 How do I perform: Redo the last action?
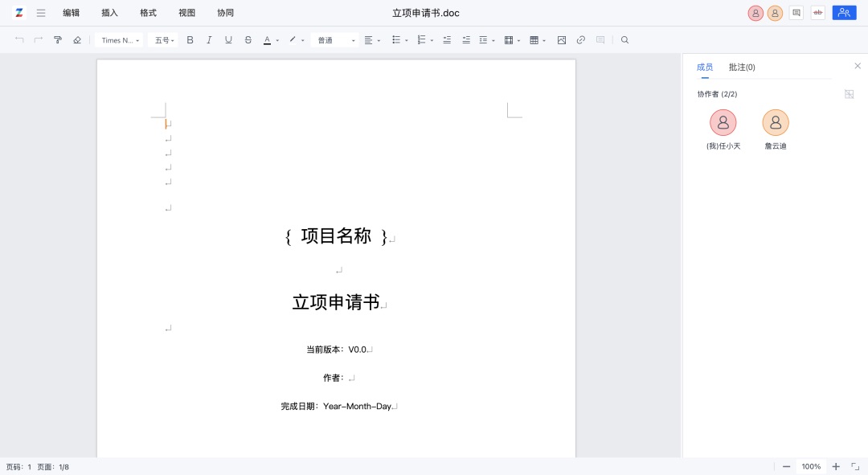tap(39, 40)
